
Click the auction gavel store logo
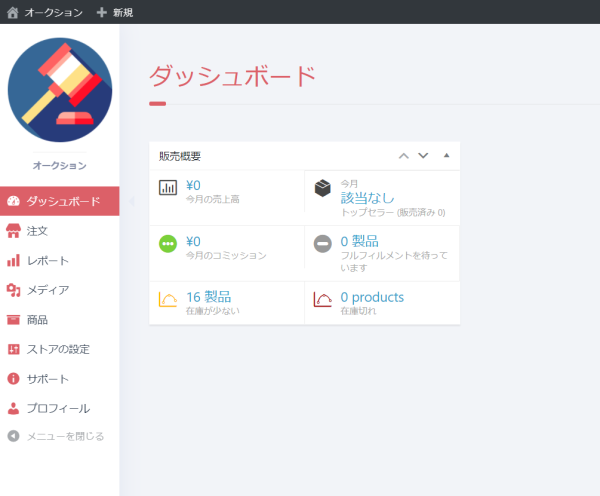[60, 90]
